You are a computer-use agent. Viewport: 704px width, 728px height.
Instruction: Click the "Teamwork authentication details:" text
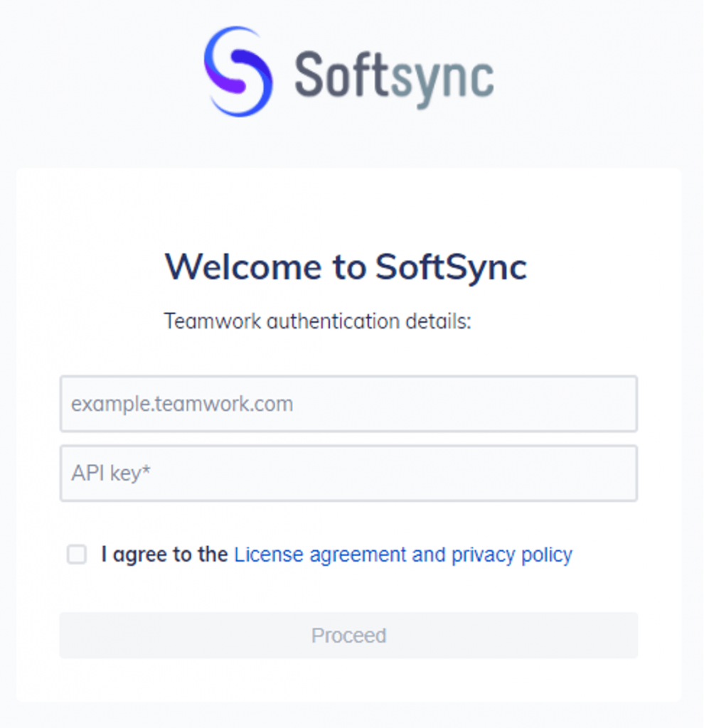(318, 321)
